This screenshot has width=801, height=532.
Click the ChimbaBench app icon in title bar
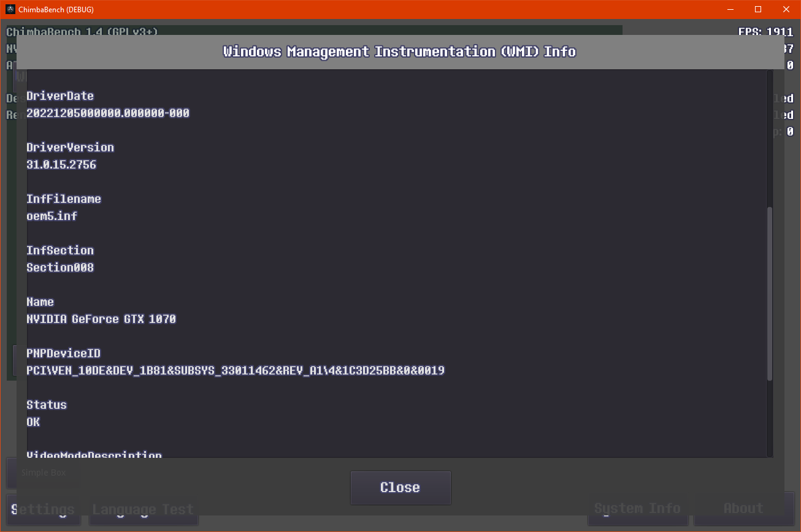10,9
